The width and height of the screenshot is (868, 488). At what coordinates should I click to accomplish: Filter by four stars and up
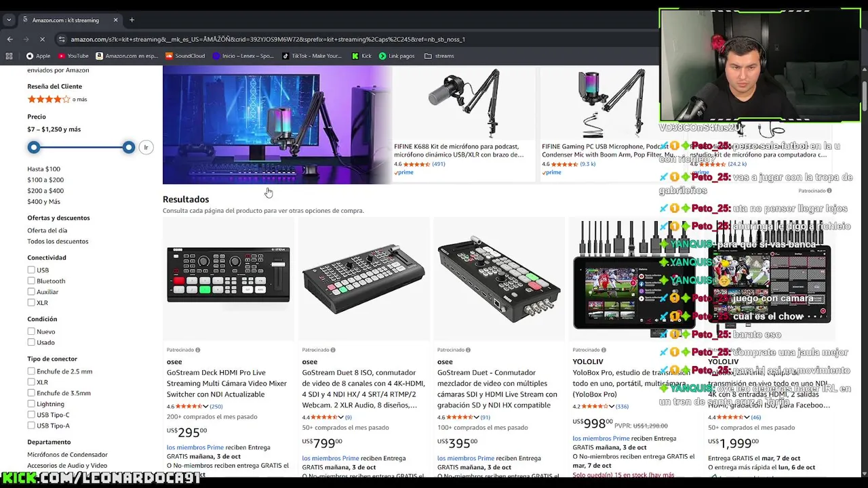tap(57, 99)
